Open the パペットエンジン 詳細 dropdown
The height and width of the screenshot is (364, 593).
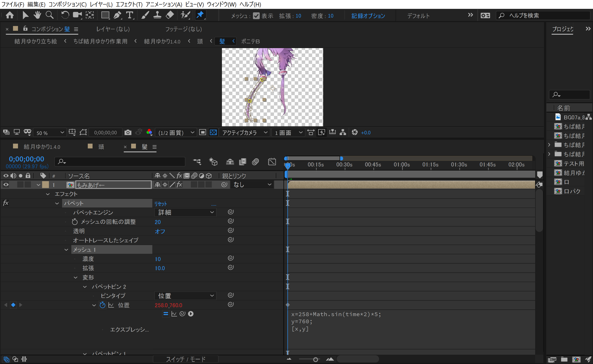(x=185, y=212)
